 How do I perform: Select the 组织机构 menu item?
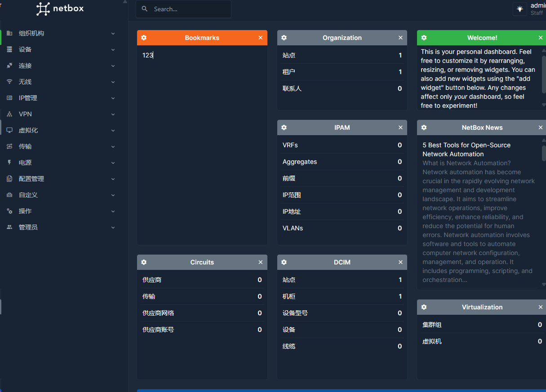click(31, 33)
